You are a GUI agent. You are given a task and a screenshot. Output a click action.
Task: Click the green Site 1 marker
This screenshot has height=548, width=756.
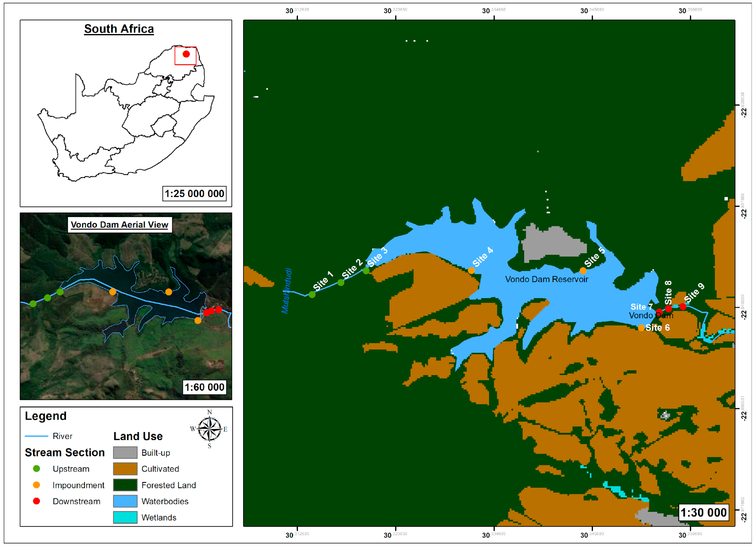click(312, 295)
